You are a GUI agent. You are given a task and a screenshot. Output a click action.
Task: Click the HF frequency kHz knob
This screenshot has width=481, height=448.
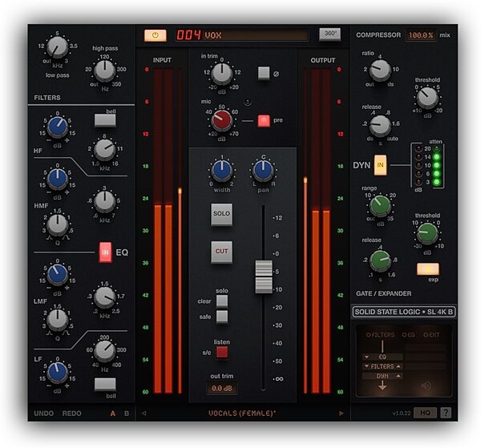(x=104, y=150)
